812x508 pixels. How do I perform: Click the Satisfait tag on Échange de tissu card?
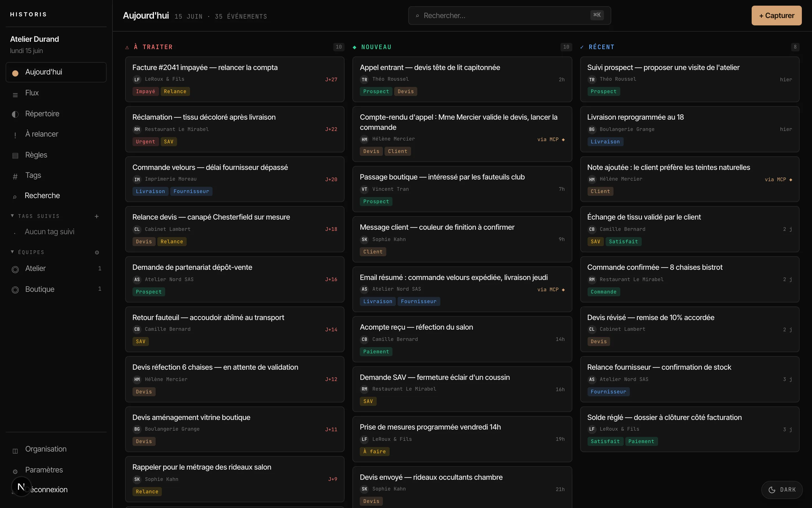tap(623, 242)
